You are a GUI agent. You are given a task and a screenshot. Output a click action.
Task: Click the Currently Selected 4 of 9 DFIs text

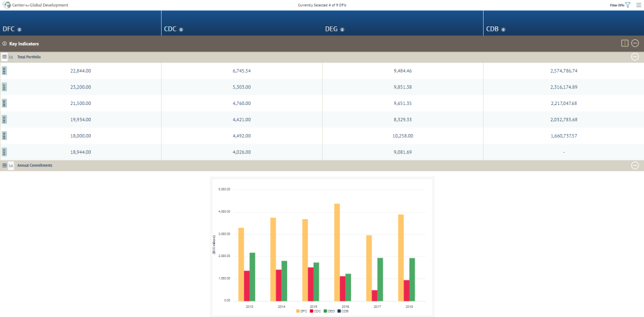322,5
